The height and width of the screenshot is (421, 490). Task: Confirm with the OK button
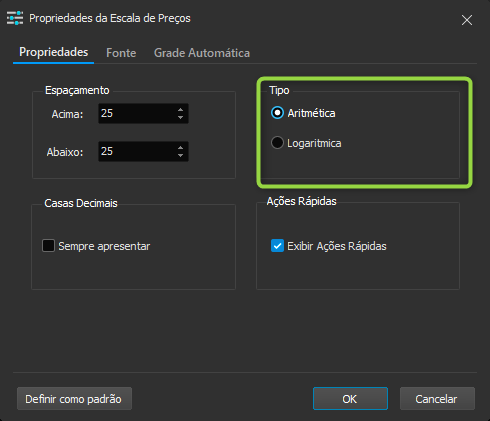tap(350, 399)
